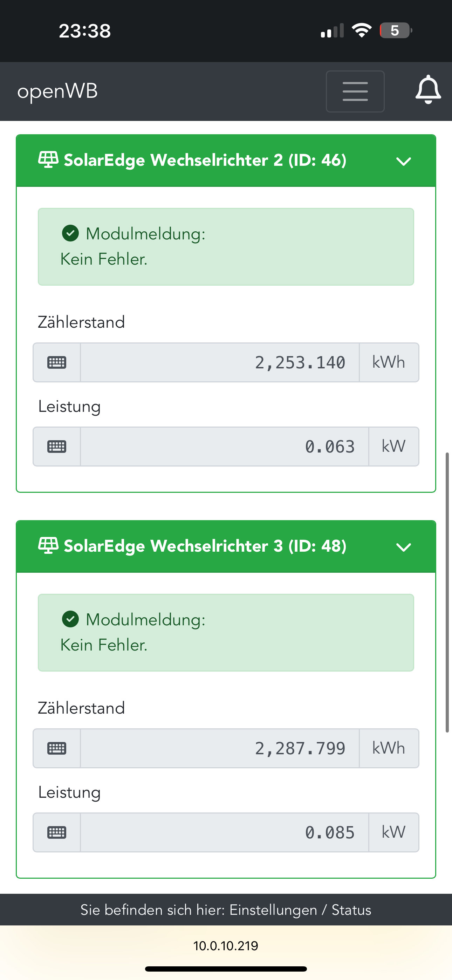The height and width of the screenshot is (980, 452).
Task: Select the 0.063 Leistung field
Action: click(225, 446)
